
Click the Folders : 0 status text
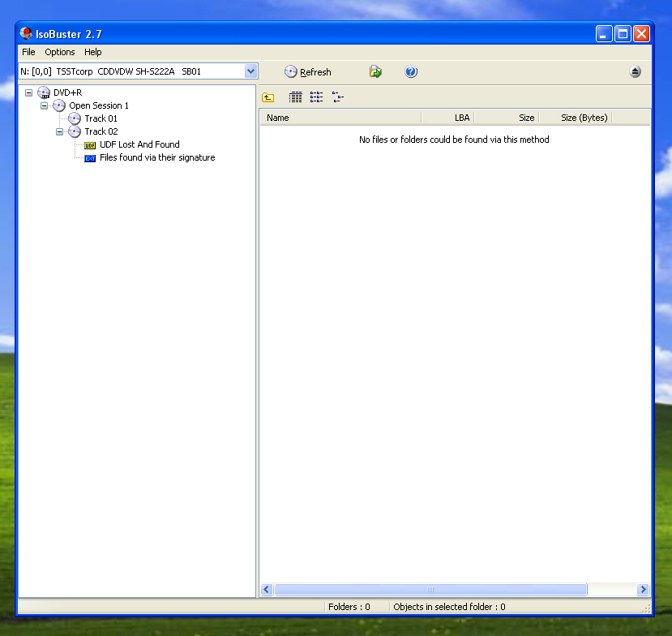349,607
